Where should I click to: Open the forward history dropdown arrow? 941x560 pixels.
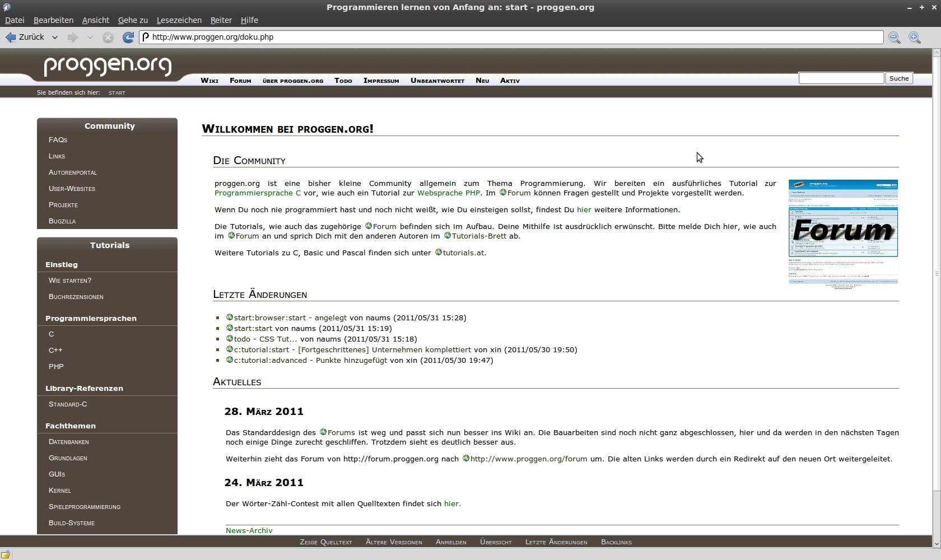pyautogui.click(x=90, y=38)
